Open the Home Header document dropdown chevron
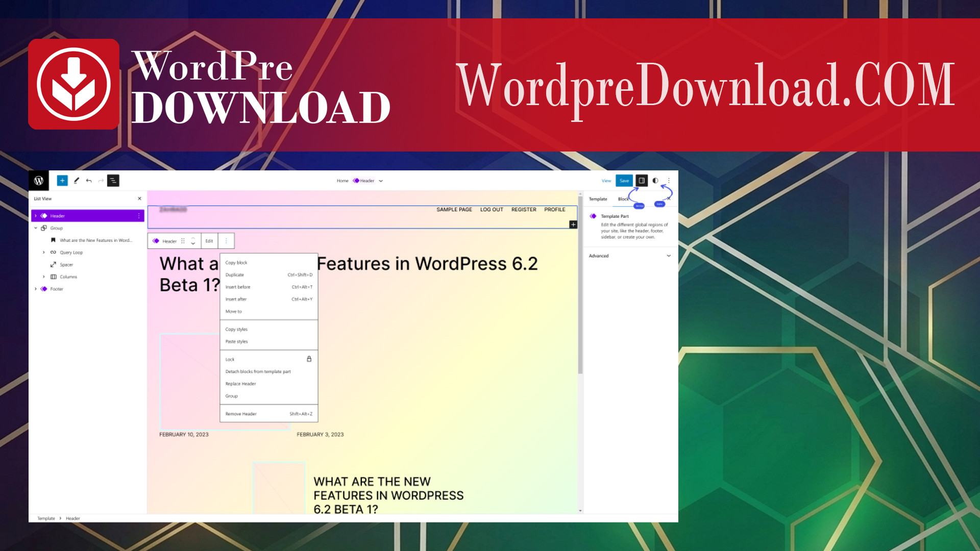This screenshot has width=980, height=551. point(381,181)
